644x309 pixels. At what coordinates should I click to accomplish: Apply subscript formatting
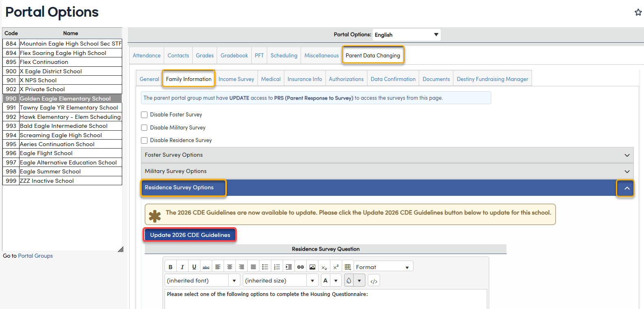click(x=324, y=267)
